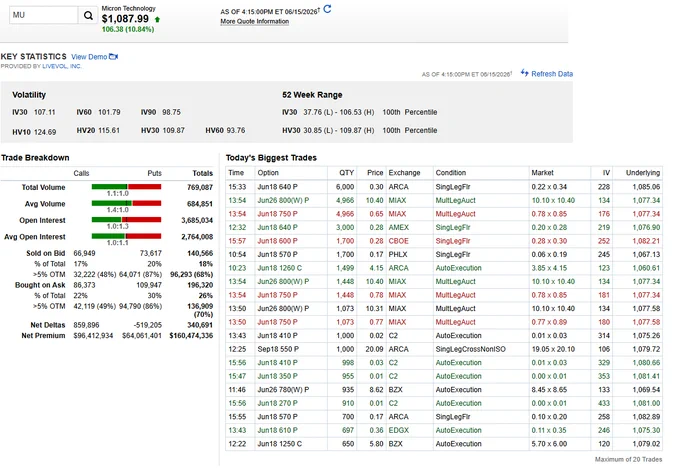Click the Time column header

click(x=236, y=173)
